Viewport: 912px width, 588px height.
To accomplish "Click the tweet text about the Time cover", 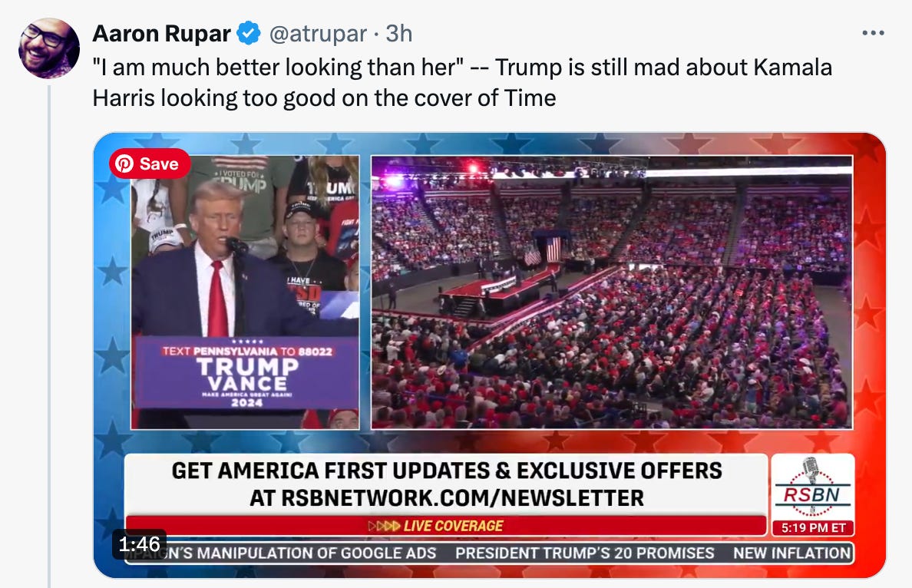I will [x=462, y=83].
